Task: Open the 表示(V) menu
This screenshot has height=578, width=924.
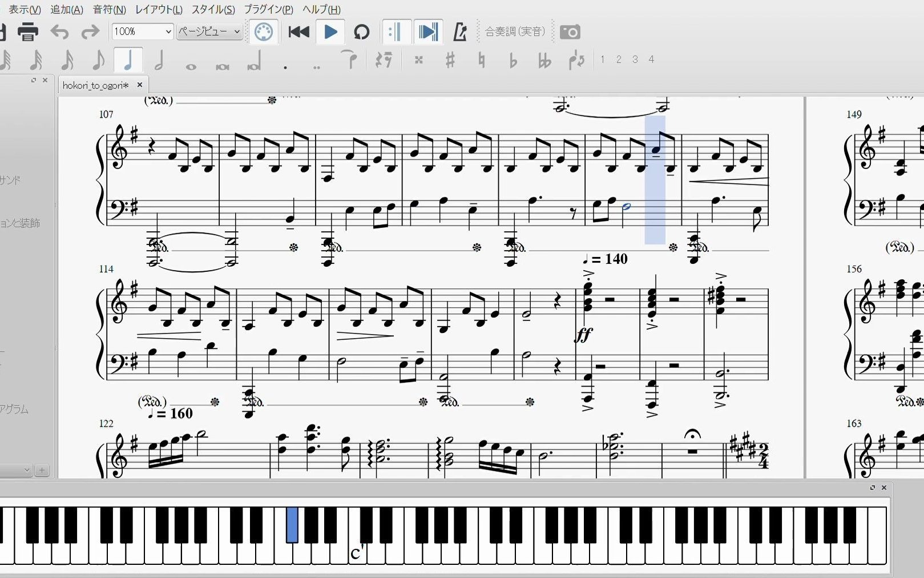Action: point(25,9)
